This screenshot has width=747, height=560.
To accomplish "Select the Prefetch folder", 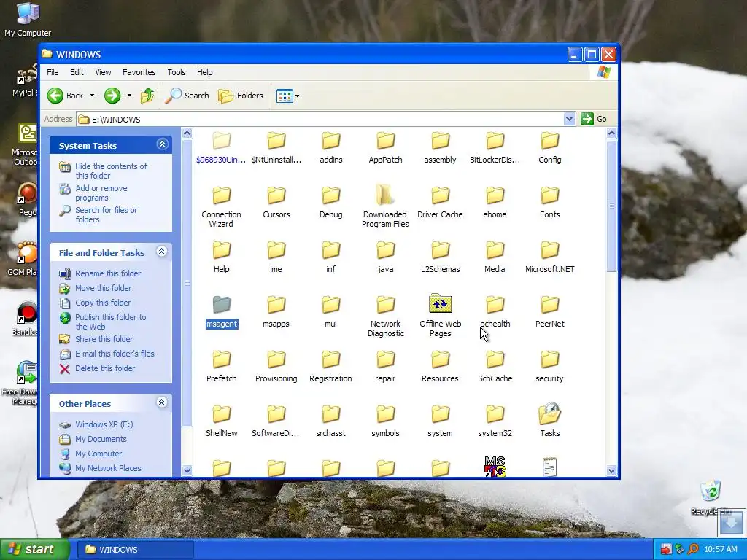I will click(222, 367).
